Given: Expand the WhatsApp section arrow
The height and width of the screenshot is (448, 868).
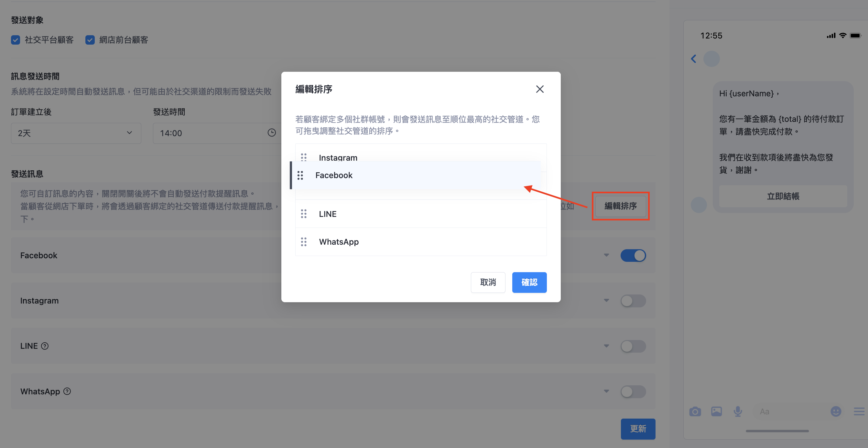Looking at the screenshot, I should coord(606,391).
